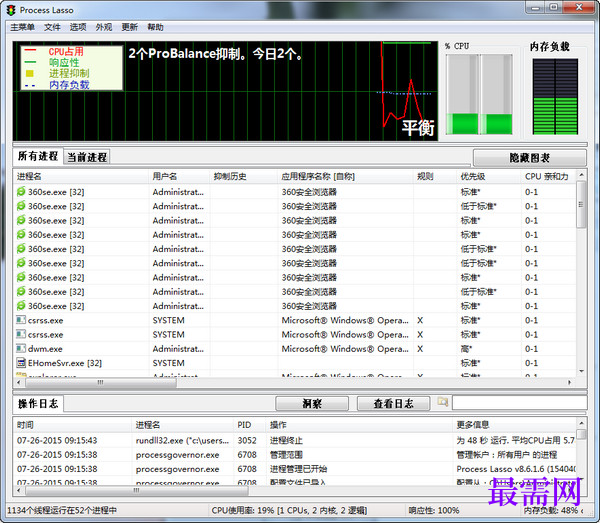The width and height of the screenshot is (600, 523).
Task: Sort by the 用户名 column header
Action: pyautogui.click(x=179, y=176)
